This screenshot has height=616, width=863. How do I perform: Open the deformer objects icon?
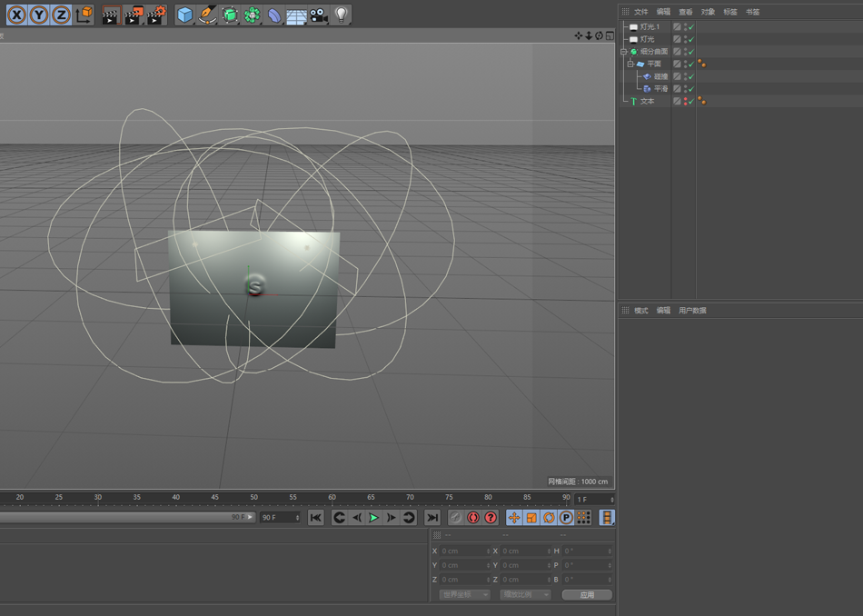pyautogui.click(x=274, y=15)
